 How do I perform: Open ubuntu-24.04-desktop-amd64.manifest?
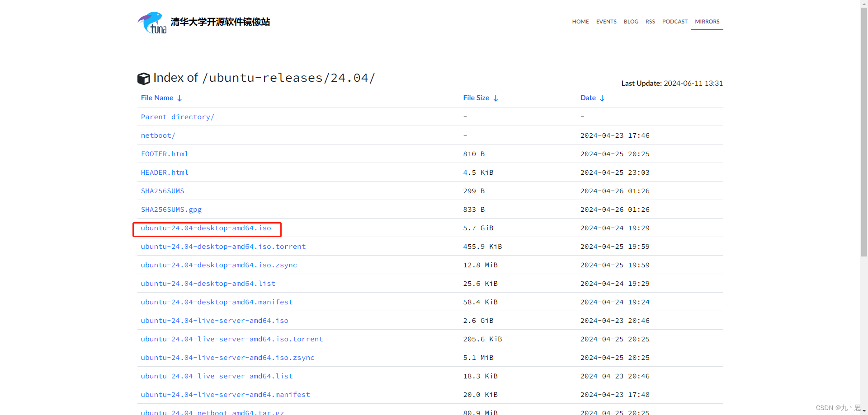[x=217, y=302]
